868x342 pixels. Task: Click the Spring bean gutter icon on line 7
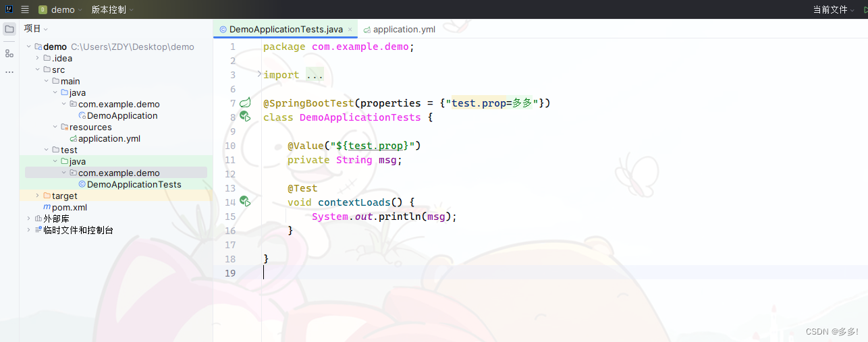click(246, 103)
